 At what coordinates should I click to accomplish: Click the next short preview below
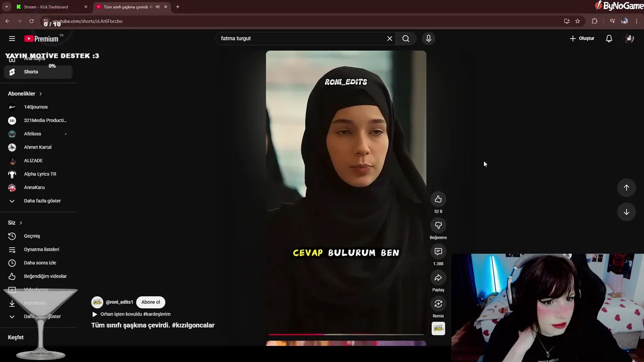tap(346, 343)
